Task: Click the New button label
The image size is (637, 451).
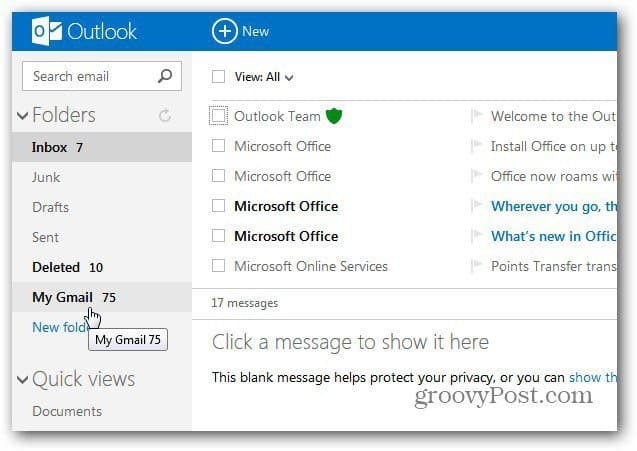Action: [255, 31]
